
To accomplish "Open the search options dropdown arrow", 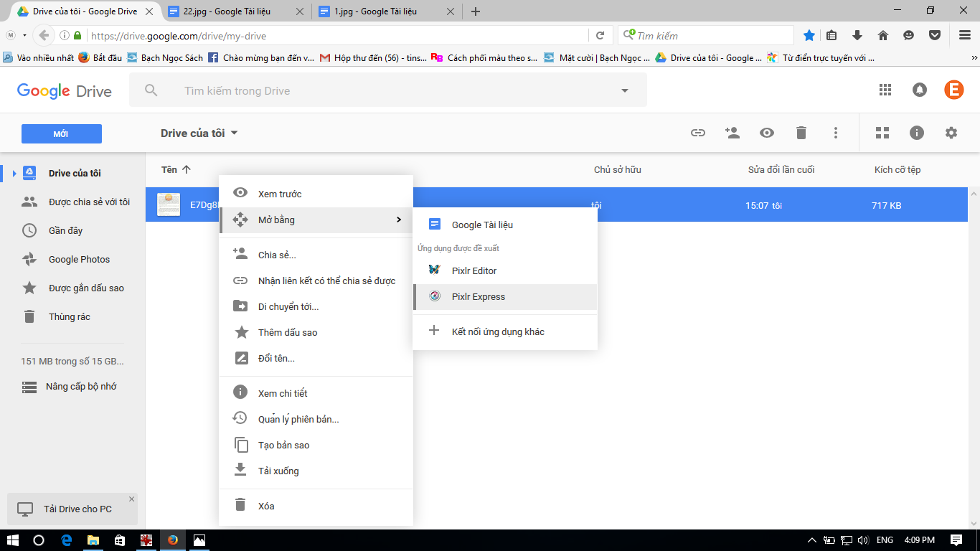I will click(x=624, y=91).
